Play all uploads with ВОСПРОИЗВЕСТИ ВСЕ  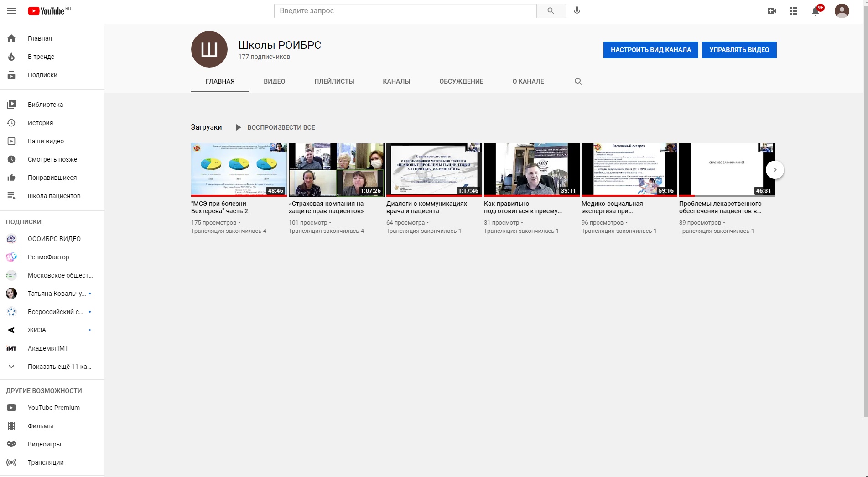[275, 127]
